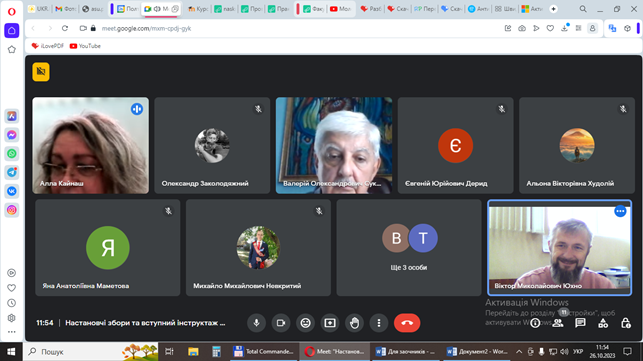This screenshot has width=643, height=361.
Task: Leave the call with red button
Action: 407,323
